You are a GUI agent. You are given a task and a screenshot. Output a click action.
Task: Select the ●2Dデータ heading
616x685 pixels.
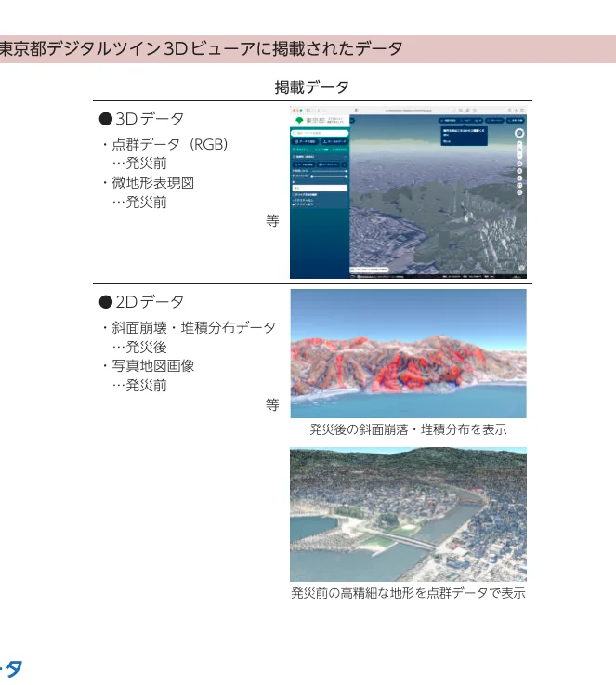(x=141, y=302)
